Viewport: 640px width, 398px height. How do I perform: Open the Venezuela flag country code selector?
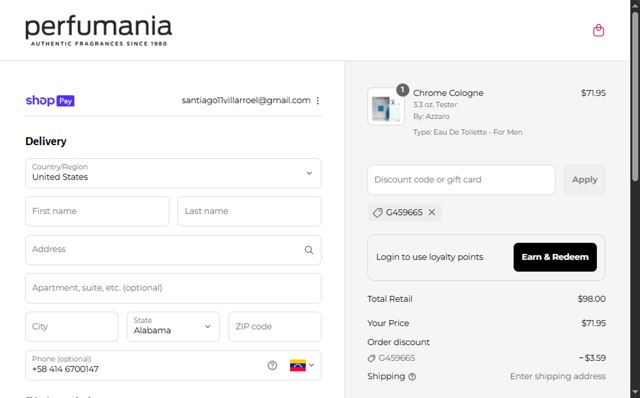pos(302,365)
